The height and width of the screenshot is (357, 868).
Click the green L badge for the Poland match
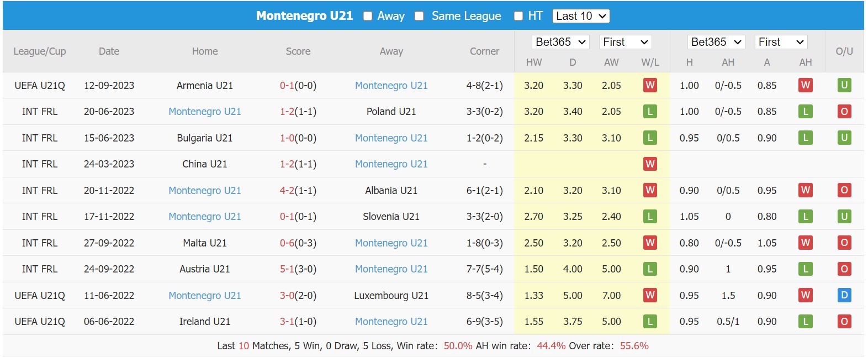pos(650,111)
